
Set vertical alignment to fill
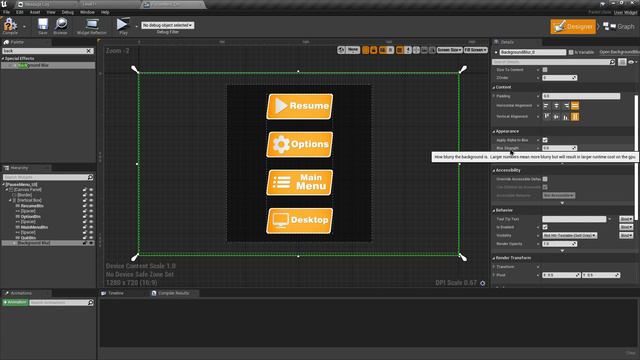[x=575, y=117]
